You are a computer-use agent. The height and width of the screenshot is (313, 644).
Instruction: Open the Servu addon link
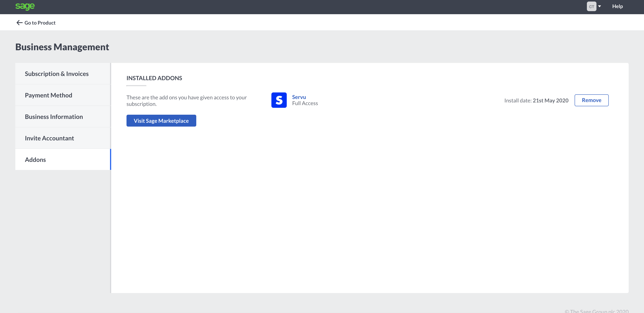tap(299, 97)
